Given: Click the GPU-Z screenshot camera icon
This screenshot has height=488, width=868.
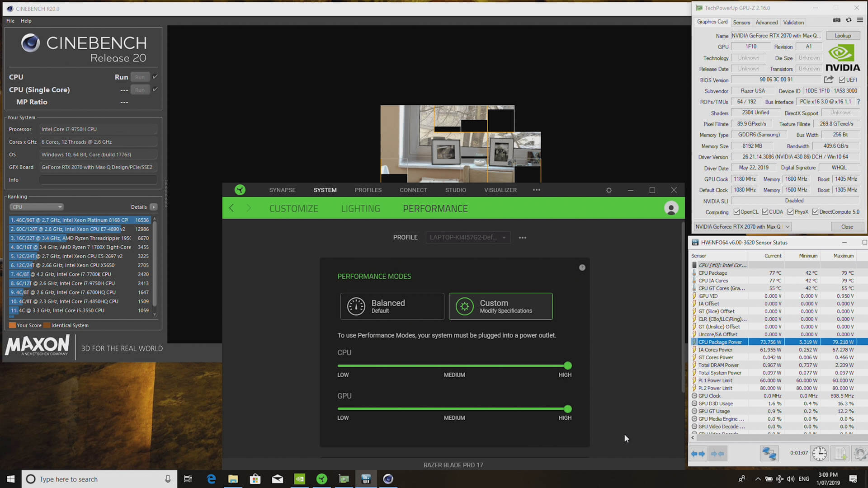Looking at the screenshot, I should coord(837,20).
